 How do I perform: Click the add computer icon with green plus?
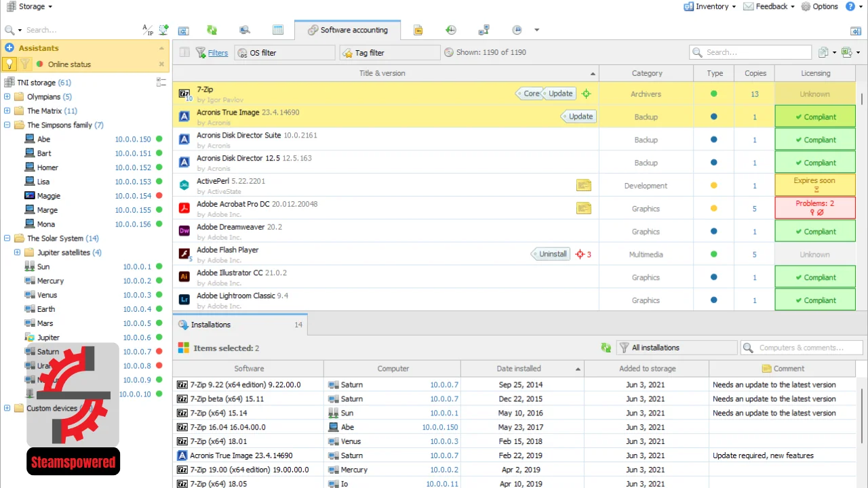coord(163,30)
